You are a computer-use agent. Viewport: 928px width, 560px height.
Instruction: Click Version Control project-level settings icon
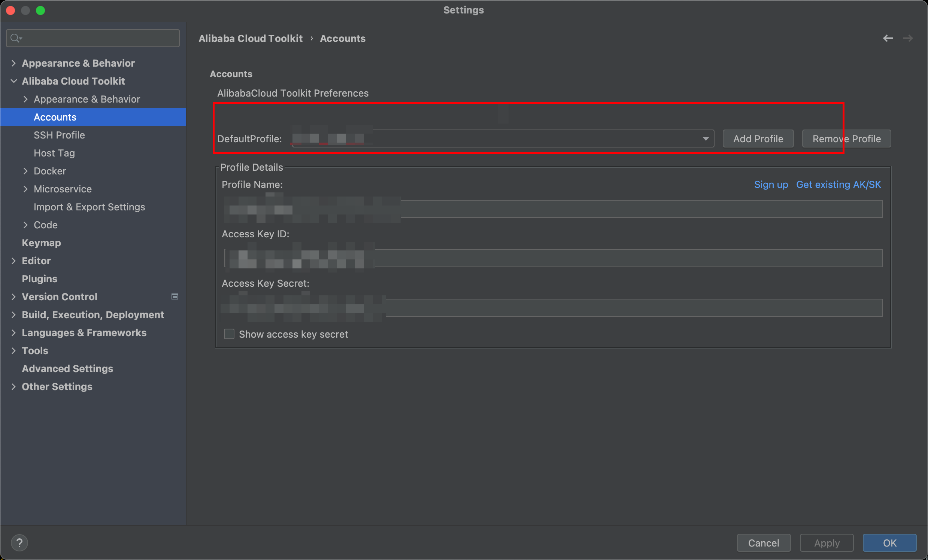coord(175,296)
